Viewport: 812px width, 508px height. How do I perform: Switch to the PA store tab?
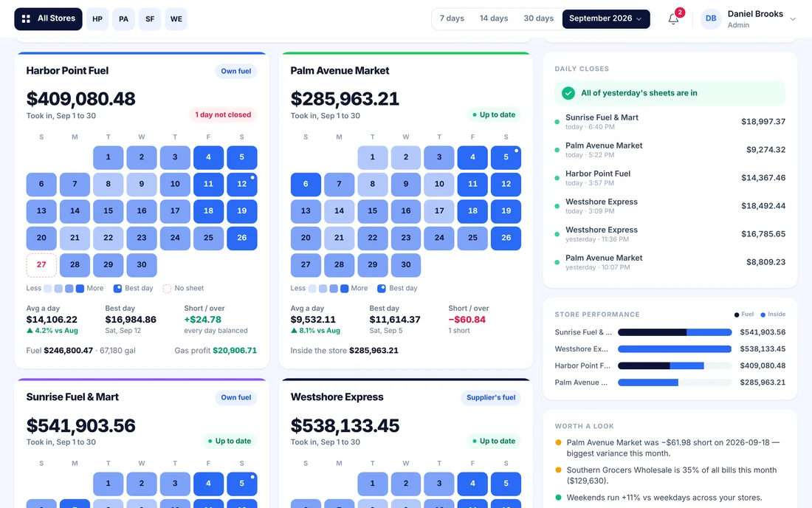(123, 19)
